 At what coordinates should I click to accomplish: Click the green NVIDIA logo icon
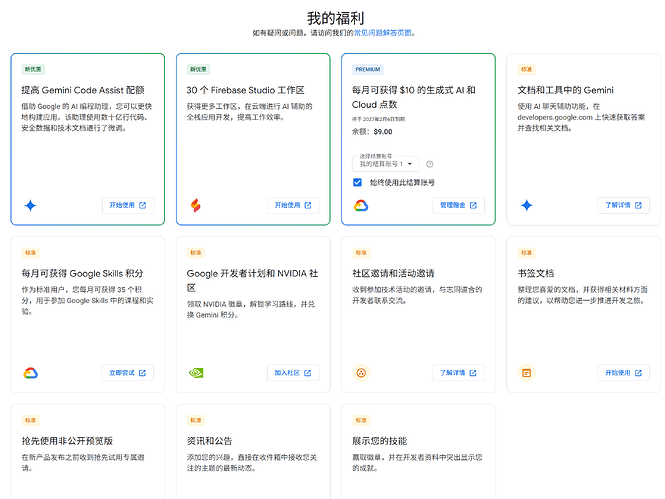point(196,373)
